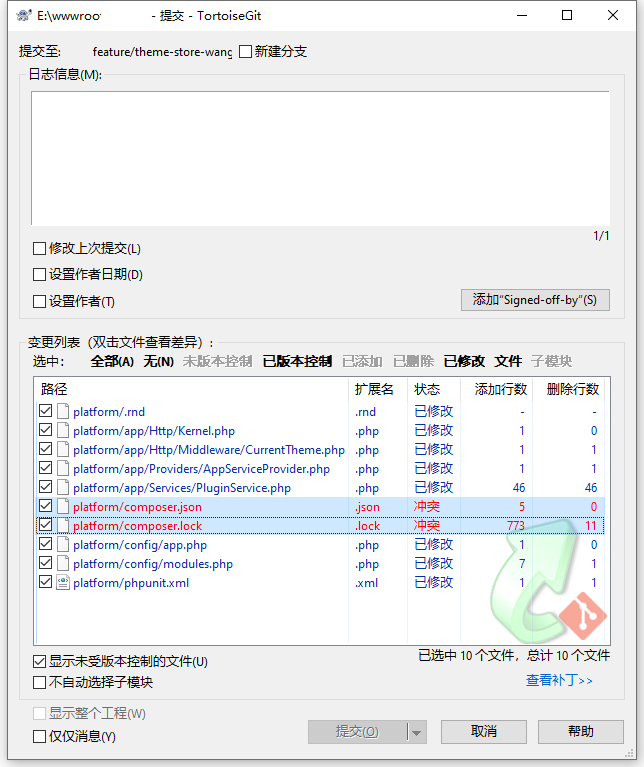Image resolution: width=644 pixels, height=767 pixels.
Task: Click file icon for AppServiceProvider.php row
Action: coord(63,469)
